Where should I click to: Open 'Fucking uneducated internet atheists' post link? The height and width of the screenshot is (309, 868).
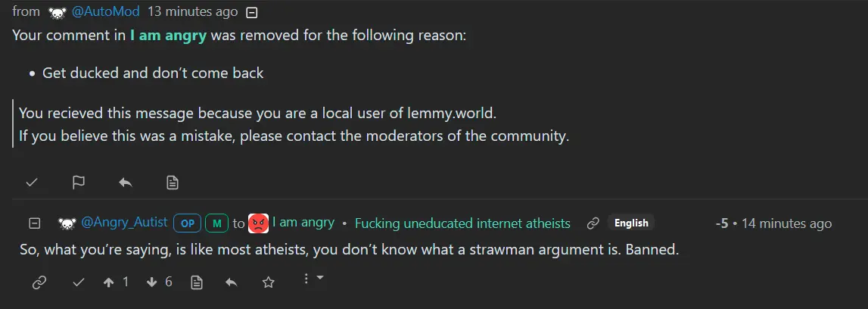coord(462,223)
